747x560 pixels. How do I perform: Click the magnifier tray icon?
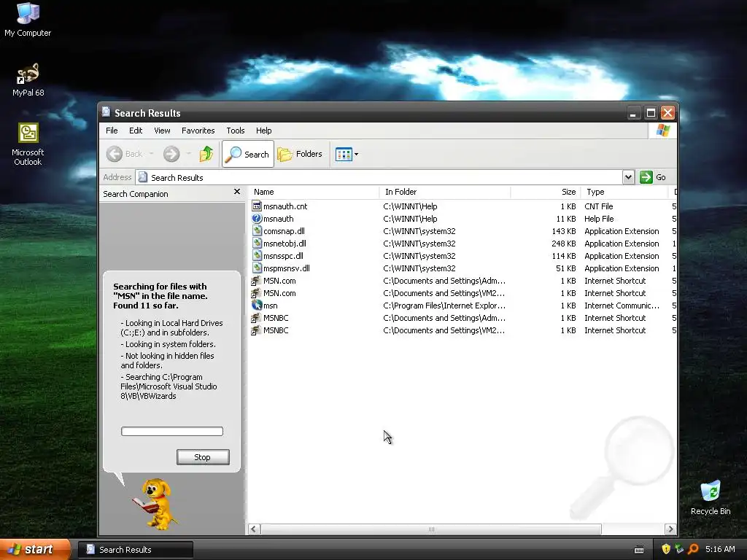[x=693, y=549]
